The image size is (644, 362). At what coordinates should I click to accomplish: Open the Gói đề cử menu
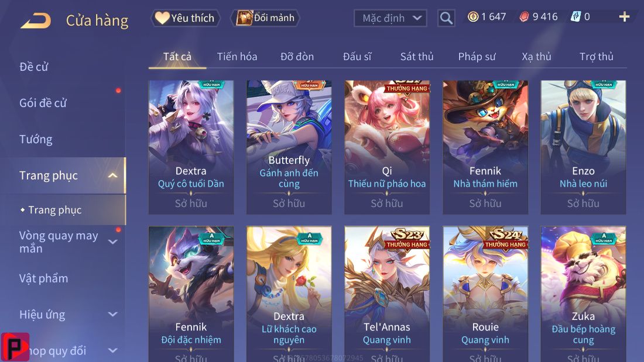[x=43, y=103]
